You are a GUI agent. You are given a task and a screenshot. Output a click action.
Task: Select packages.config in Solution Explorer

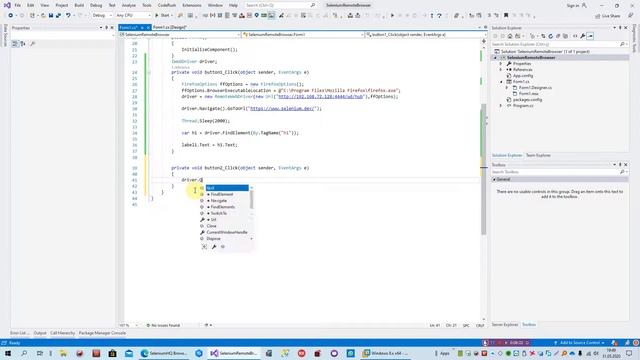pos(527,100)
